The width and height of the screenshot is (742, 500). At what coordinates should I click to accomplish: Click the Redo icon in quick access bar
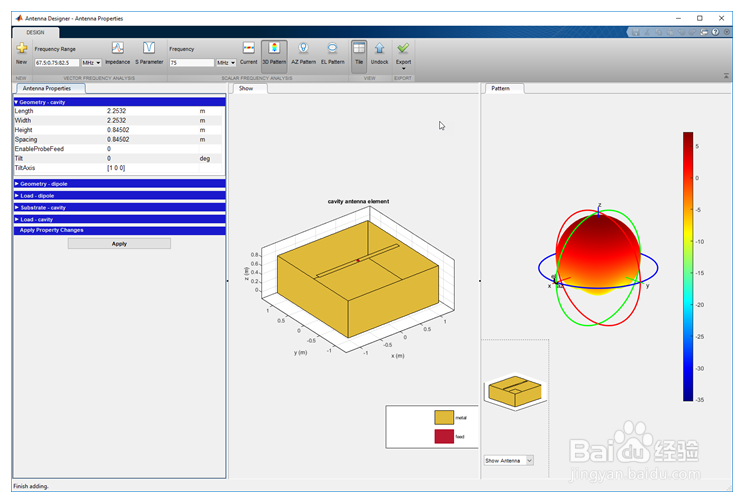pos(693,32)
